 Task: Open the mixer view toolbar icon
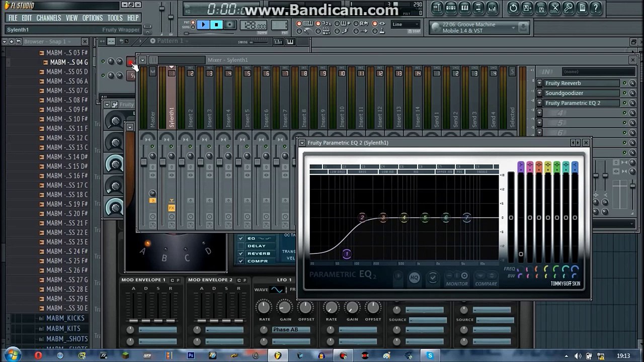click(492, 8)
